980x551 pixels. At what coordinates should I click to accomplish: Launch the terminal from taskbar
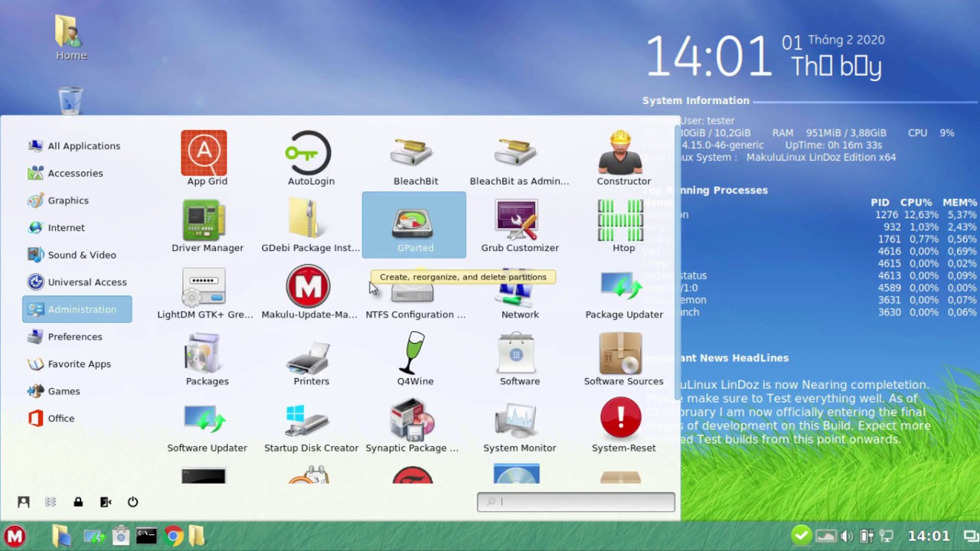(x=146, y=536)
